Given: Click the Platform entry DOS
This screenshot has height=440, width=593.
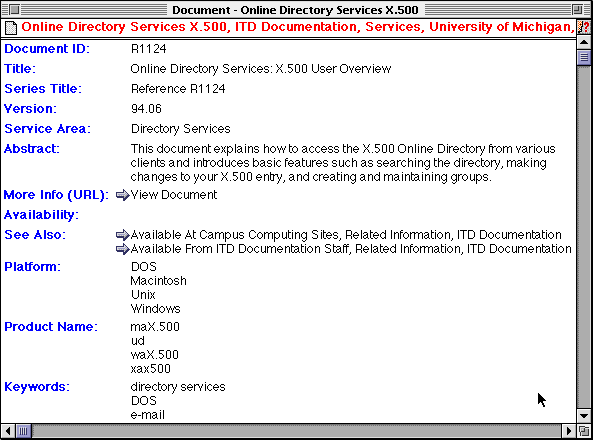Looking at the screenshot, I should pos(144,267).
